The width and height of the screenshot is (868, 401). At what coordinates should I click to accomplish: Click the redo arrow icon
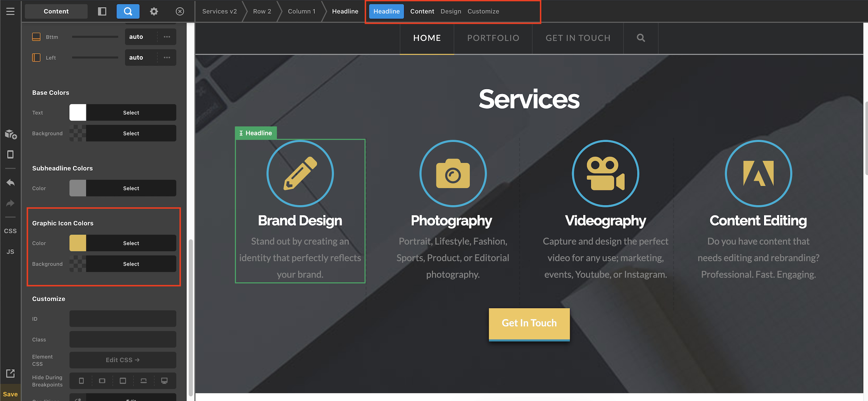click(10, 203)
